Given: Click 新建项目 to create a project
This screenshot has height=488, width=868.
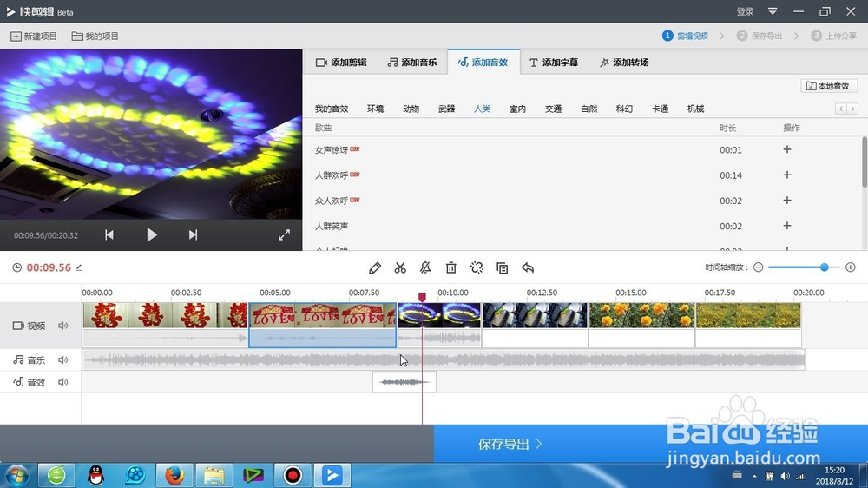Looking at the screenshot, I should click(34, 36).
